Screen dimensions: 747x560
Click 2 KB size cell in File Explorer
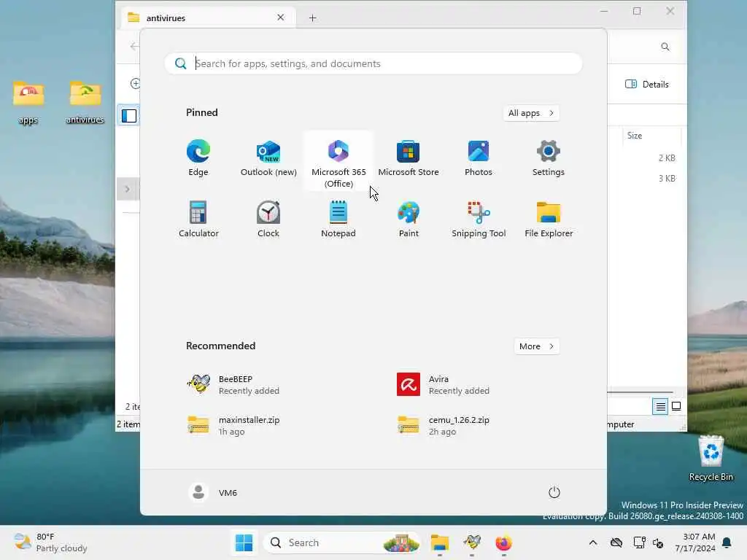[667, 158]
